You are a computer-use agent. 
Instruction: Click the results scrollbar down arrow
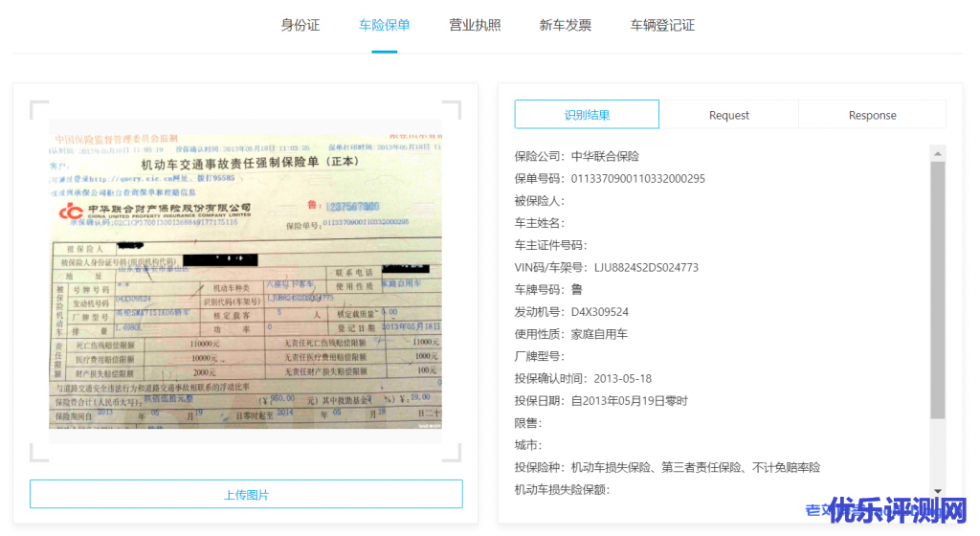938,491
